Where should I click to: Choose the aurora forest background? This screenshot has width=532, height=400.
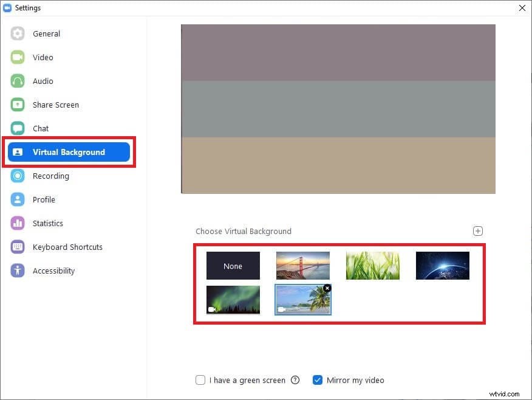coord(233,299)
